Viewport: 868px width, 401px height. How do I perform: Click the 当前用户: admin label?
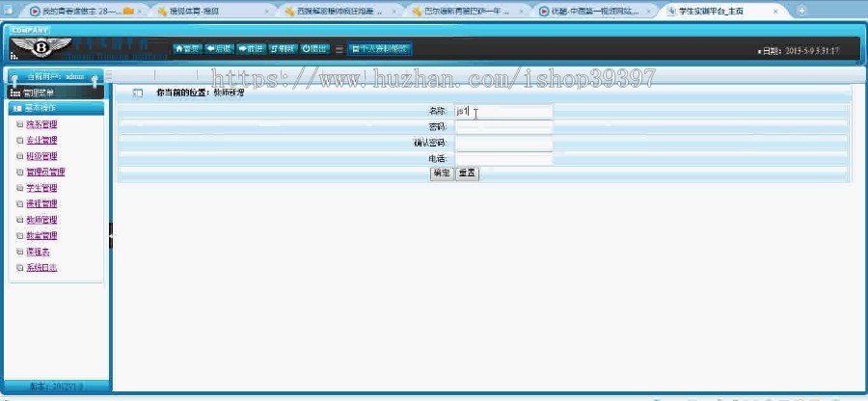[55, 77]
